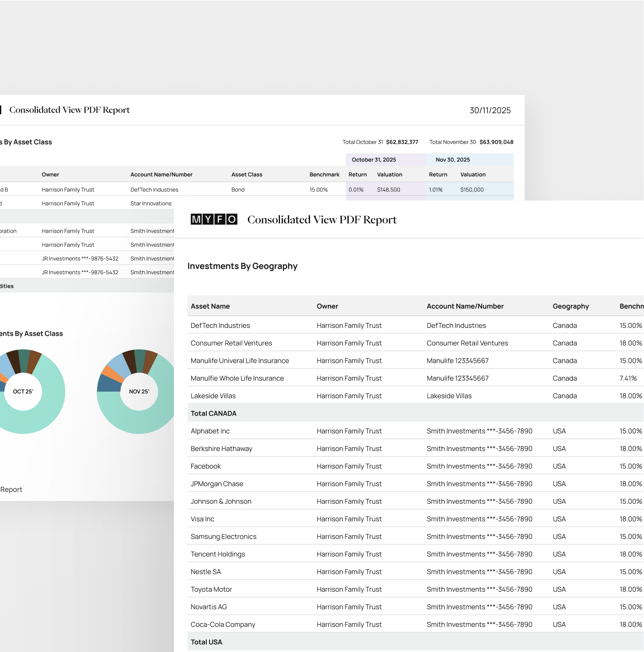Click the $148,500 October valuation

click(x=389, y=190)
